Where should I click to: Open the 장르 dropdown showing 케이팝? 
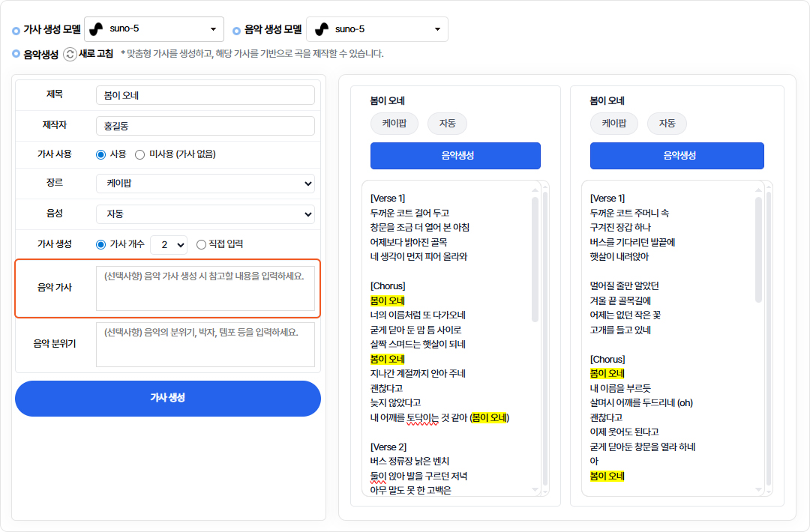pos(205,184)
